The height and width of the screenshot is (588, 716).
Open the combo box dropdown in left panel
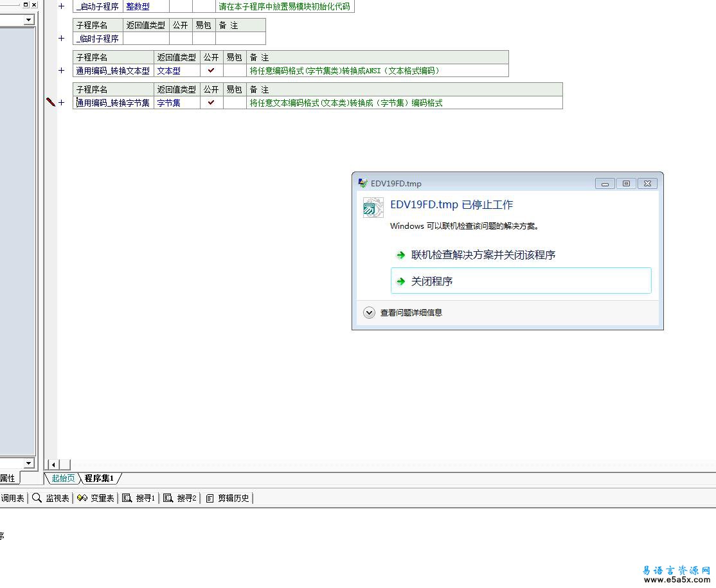click(x=28, y=20)
